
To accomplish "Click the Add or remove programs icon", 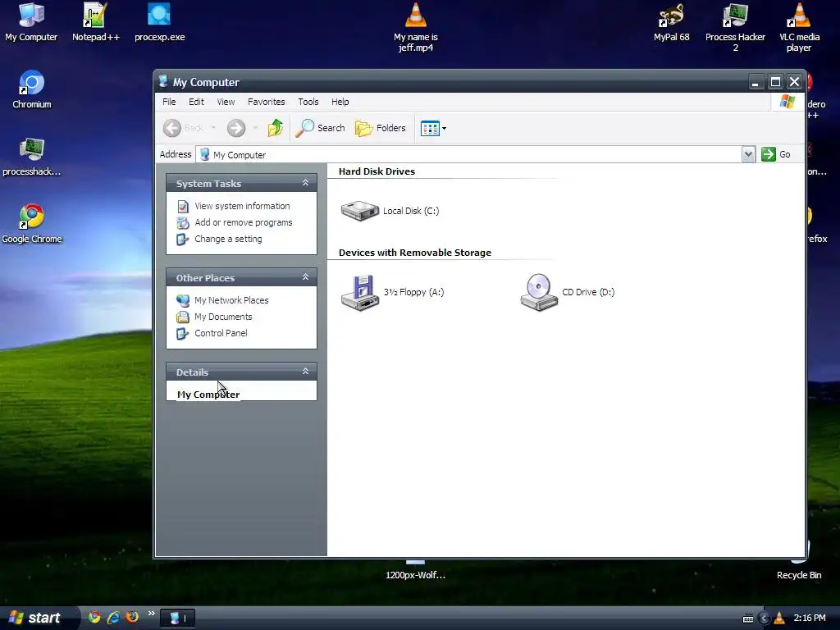I will click(183, 223).
